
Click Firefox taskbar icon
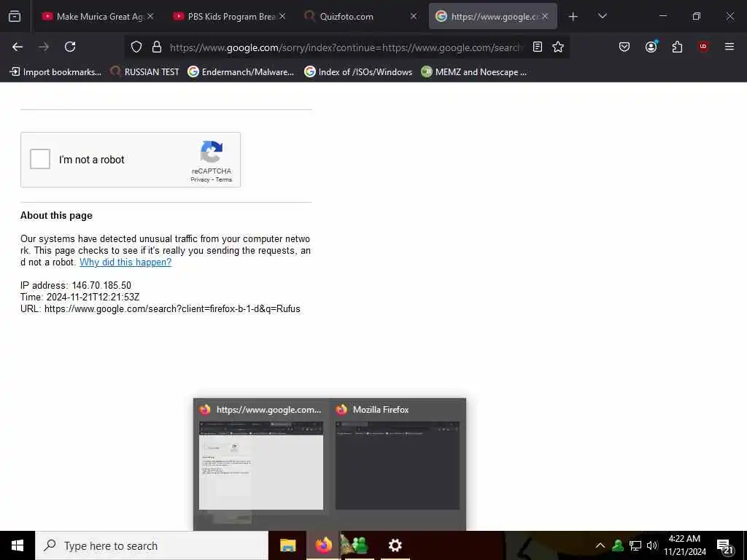tap(323, 545)
